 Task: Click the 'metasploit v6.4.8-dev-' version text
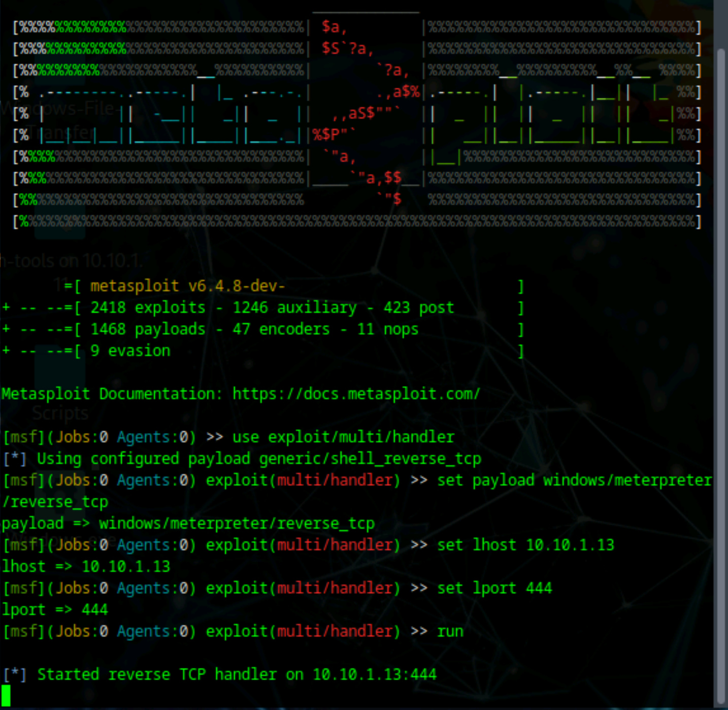pyautogui.click(x=187, y=286)
